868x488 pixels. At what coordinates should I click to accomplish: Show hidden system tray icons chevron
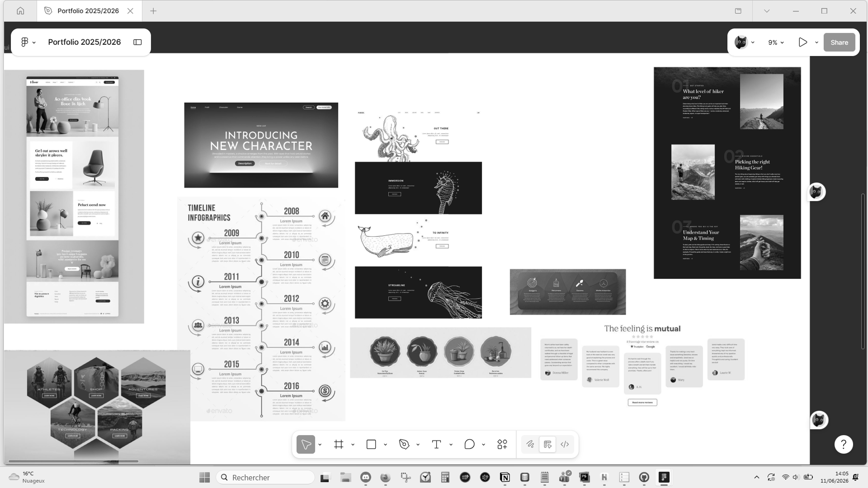756,477
